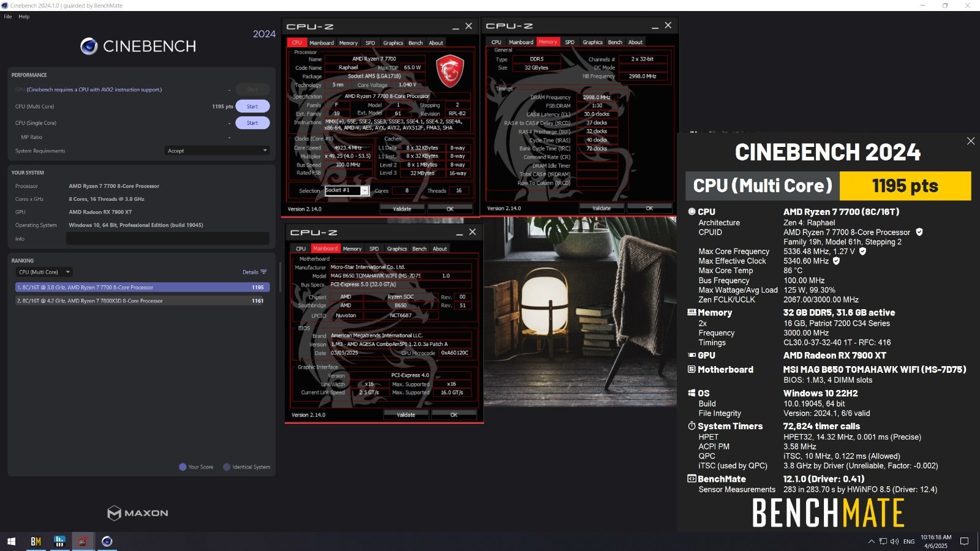
Task: Click the BenchMate version section icon
Action: pyautogui.click(x=692, y=479)
